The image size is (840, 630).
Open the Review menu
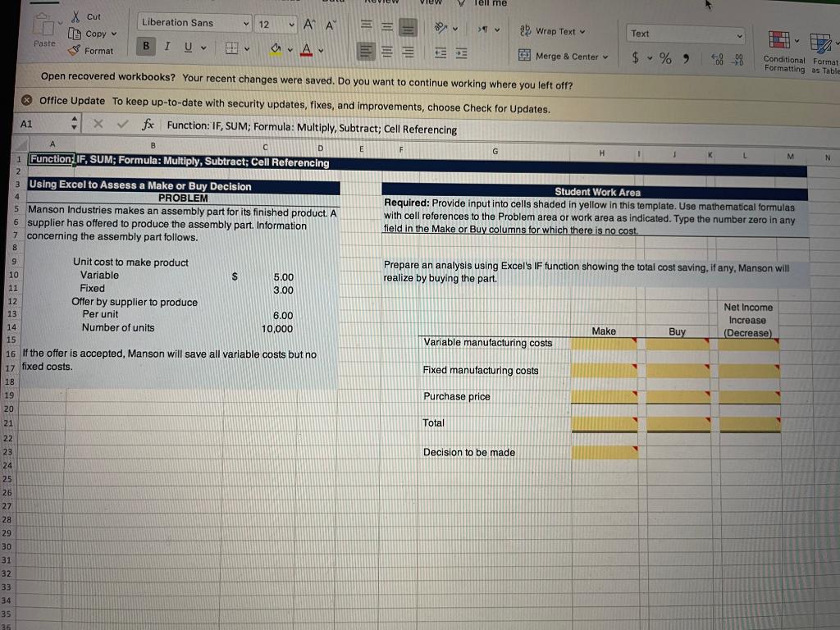tap(382, 2)
